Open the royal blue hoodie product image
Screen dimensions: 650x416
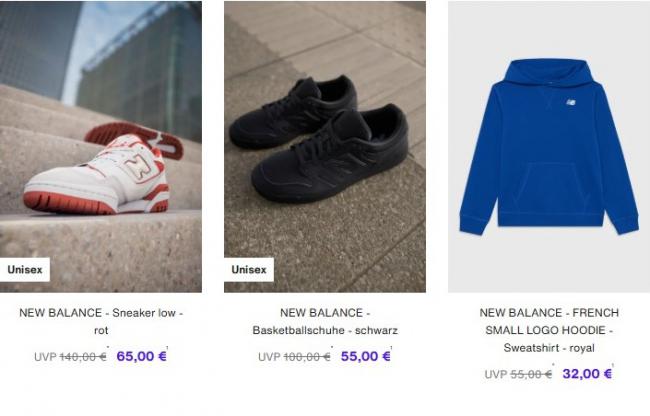point(549,147)
